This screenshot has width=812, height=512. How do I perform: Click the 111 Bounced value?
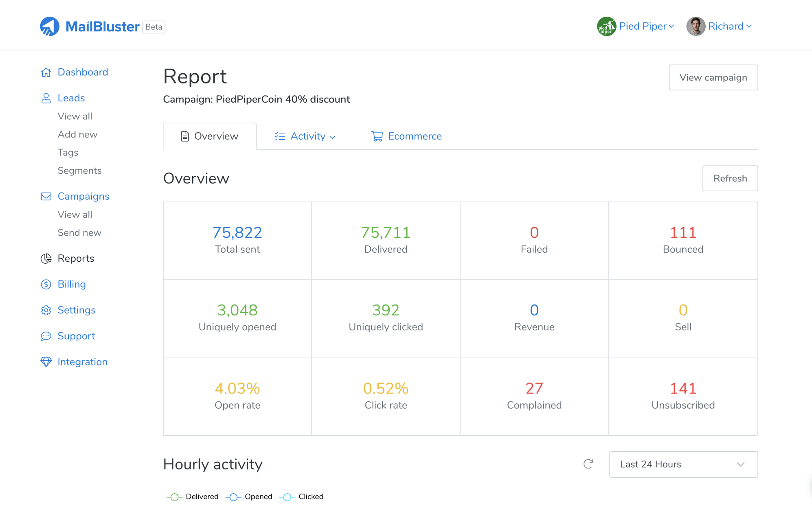pos(683,232)
